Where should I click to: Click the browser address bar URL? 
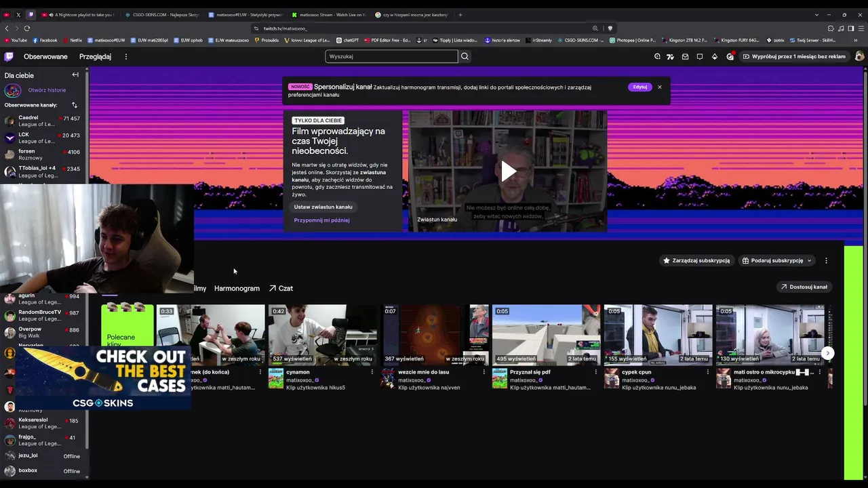coord(285,28)
